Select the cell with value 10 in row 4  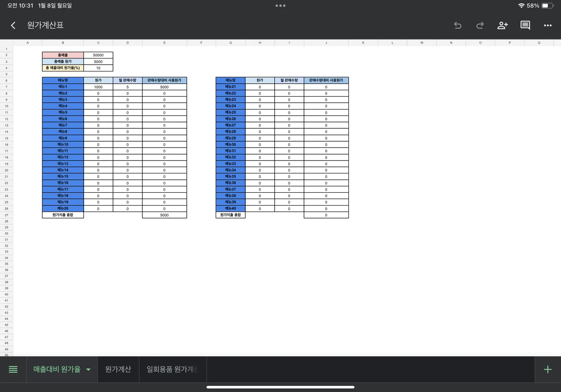(98, 68)
